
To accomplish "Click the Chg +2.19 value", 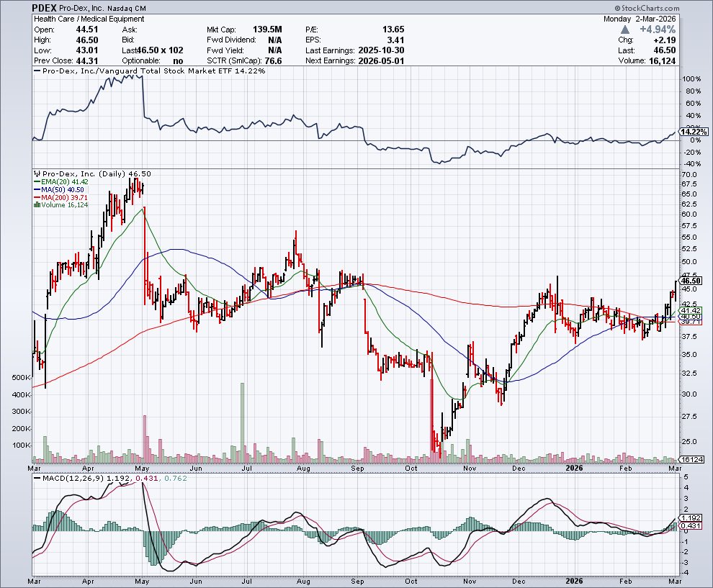I will (664, 40).
